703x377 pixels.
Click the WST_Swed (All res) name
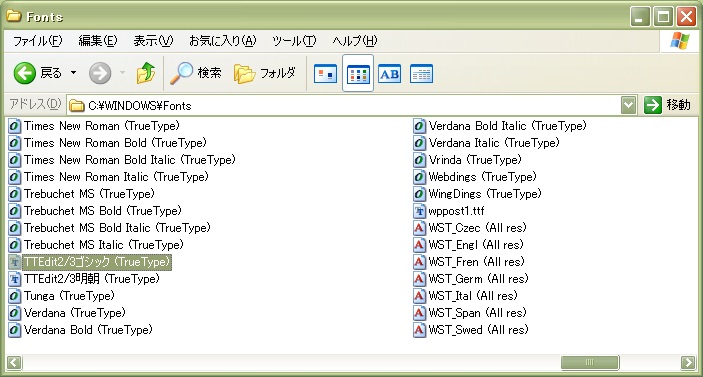pyautogui.click(x=478, y=330)
